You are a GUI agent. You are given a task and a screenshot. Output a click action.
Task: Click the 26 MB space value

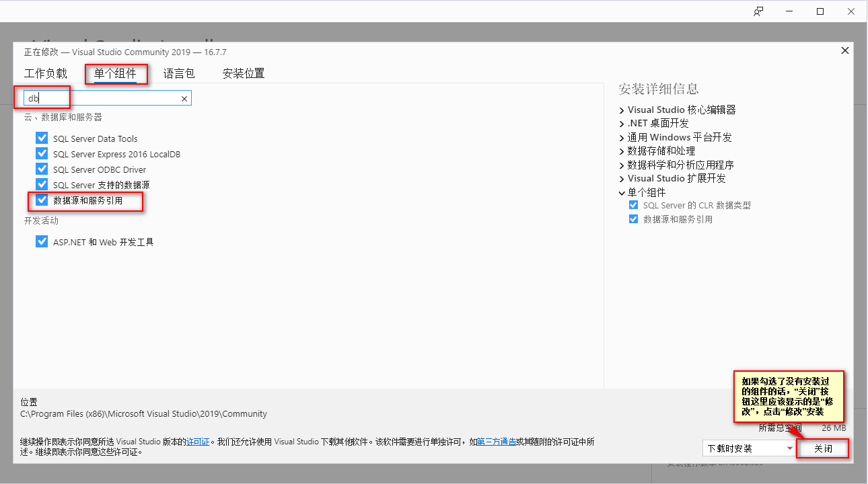834,428
